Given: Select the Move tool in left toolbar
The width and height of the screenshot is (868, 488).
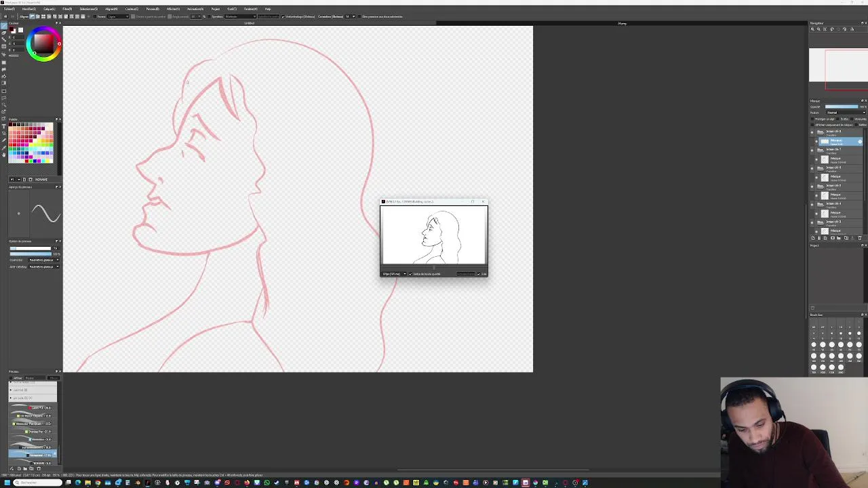Looking at the screenshot, I should (5, 54).
